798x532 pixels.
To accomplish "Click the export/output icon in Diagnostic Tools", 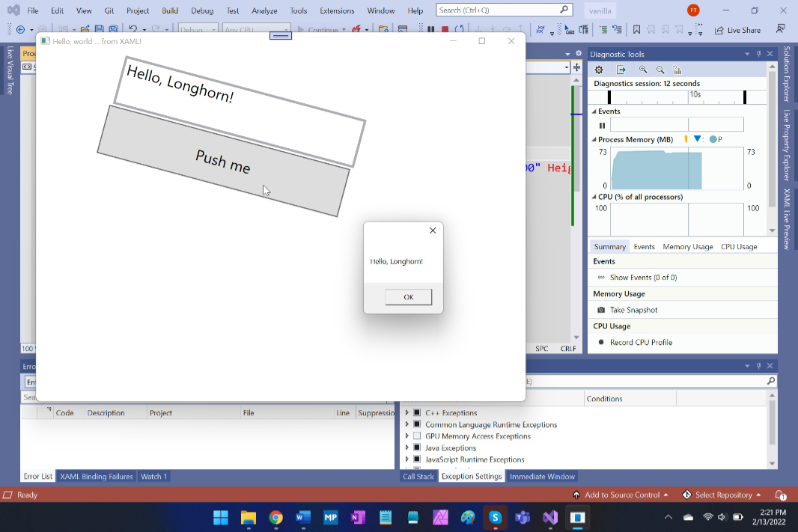I will (621, 70).
